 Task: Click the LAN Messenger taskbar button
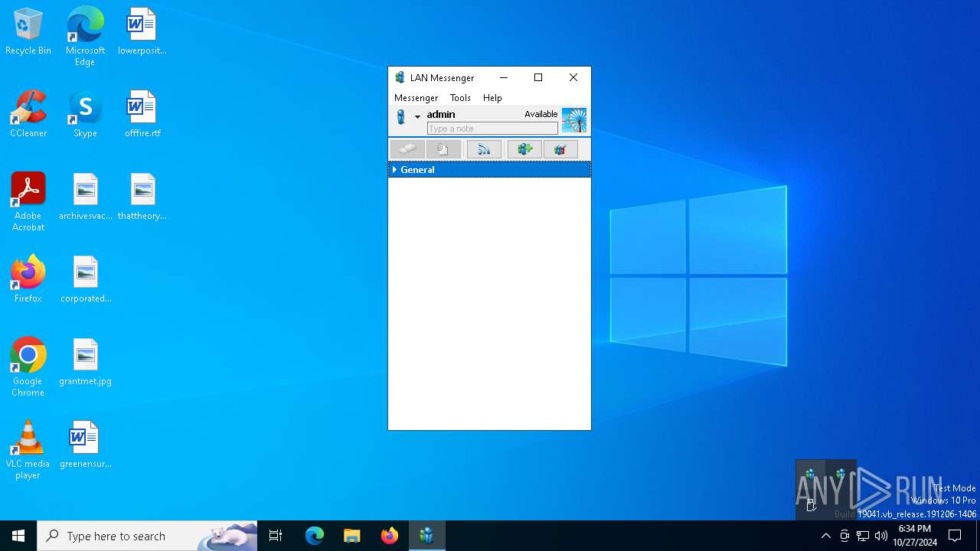pos(427,536)
